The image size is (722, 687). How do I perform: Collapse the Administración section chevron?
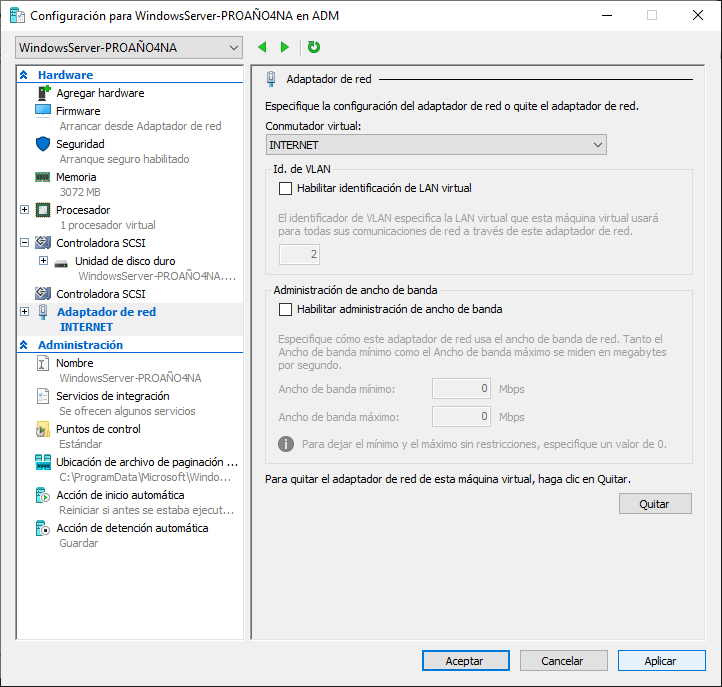tap(23, 345)
